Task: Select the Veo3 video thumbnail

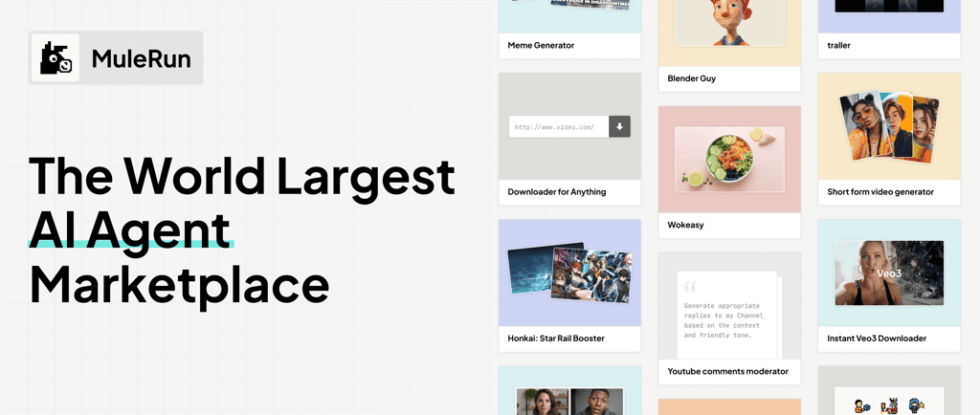Action: 889,273
